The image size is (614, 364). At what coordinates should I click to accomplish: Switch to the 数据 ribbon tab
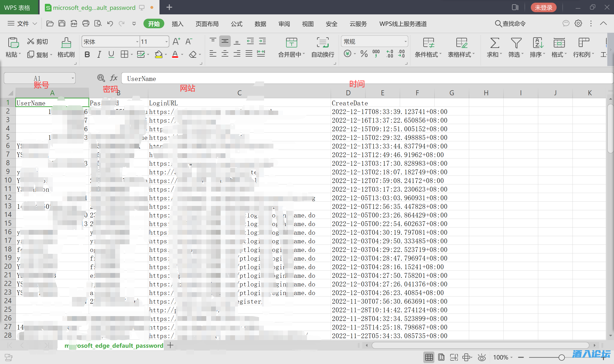click(x=260, y=24)
